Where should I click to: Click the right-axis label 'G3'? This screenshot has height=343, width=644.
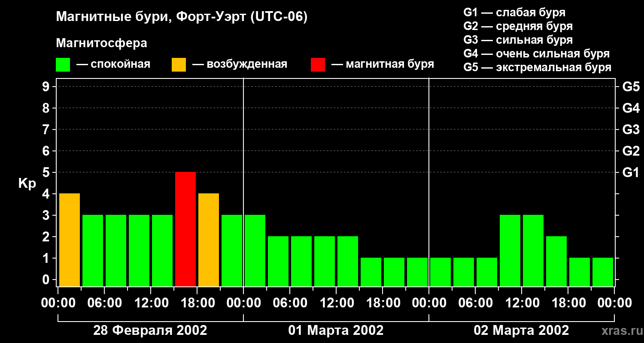click(631, 129)
